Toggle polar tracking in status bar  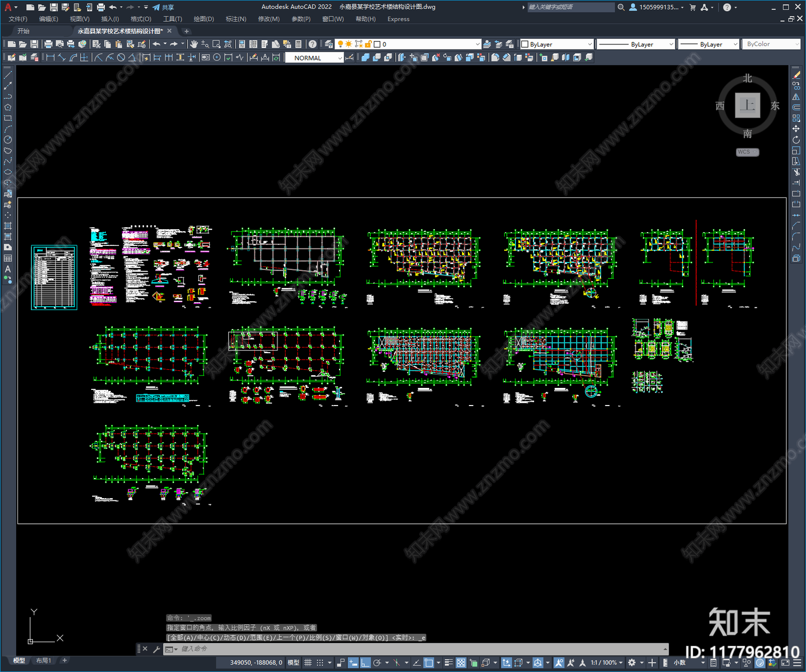(x=377, y=662)
